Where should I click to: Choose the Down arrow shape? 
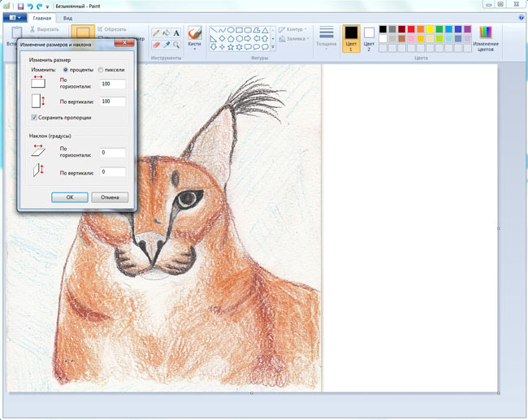(x=214, y=47)
